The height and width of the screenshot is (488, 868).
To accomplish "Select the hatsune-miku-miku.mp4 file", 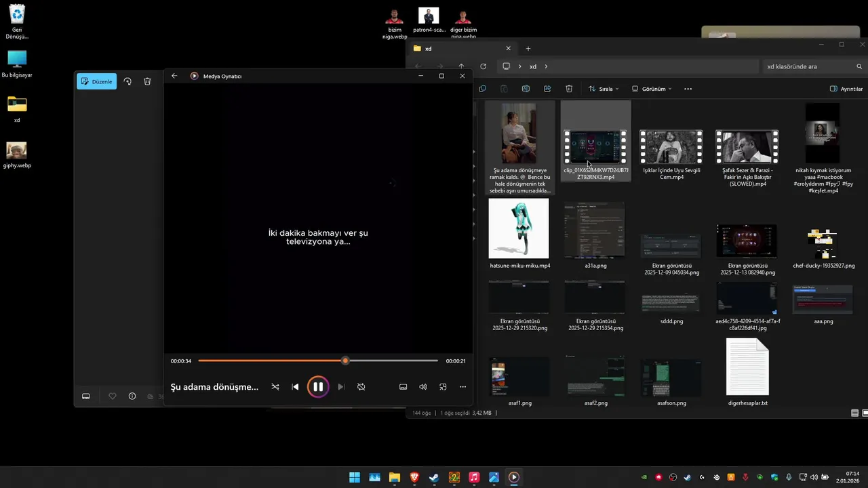I will 519,233.
